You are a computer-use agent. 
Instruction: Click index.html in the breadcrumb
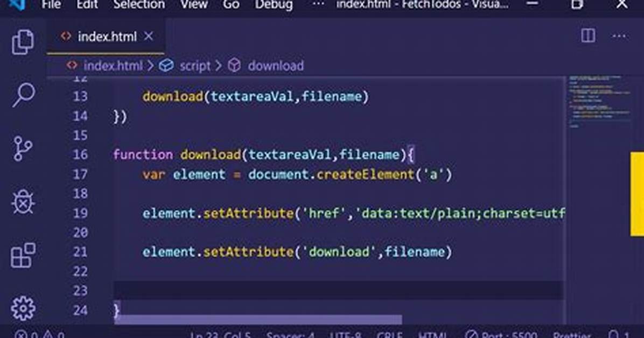pyautogui.click(x=113, y=66)
